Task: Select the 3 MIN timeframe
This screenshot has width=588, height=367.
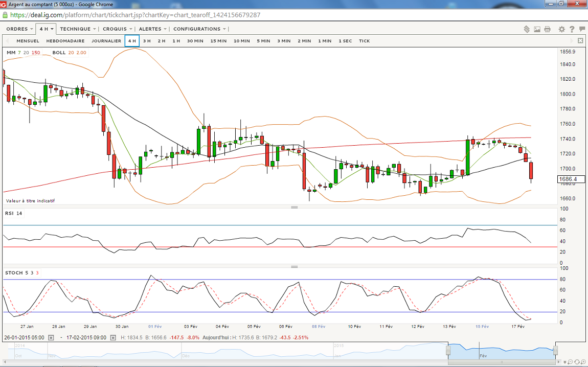Action: [x=284, y=41]
